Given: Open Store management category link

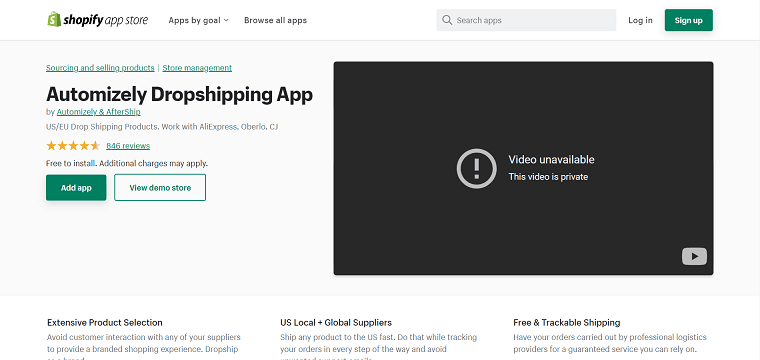Looking at the screenshot, I should [x=197, y=68].
